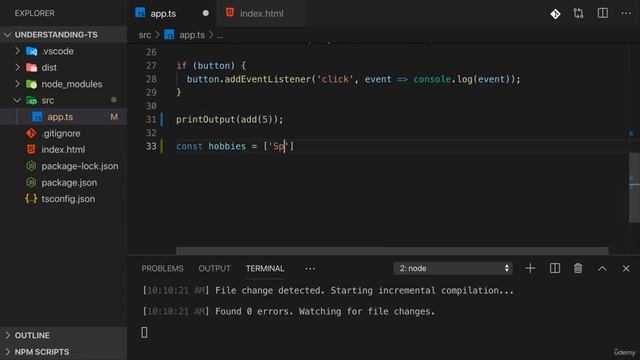
Task: Click the .vscode folder icon
Action: pyautogui.click(x=31, y=51)
